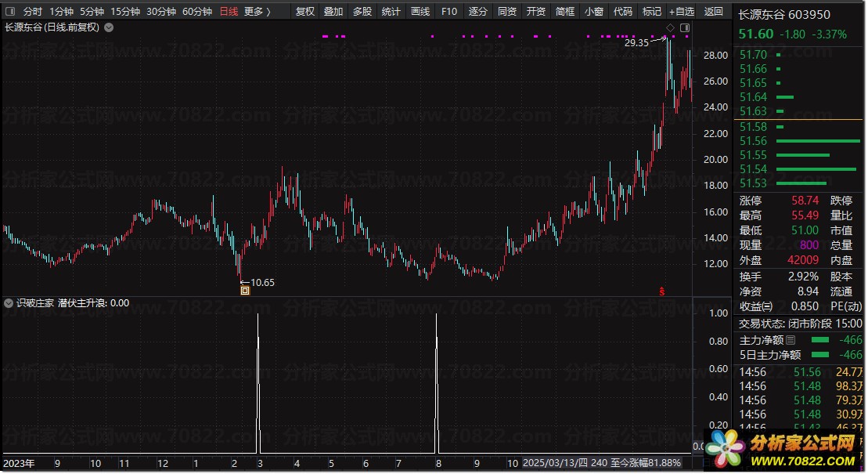Toggle the side panel icon beside the diamond
The image size is (868, 474).
click(685, 28)
